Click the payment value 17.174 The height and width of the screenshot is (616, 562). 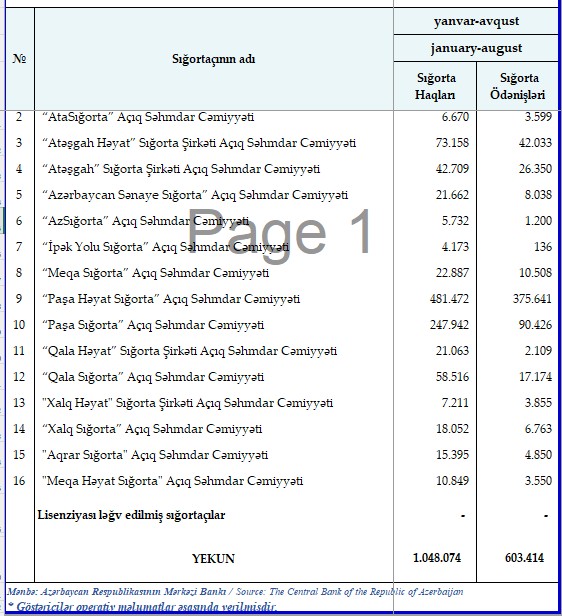point(535,377)
